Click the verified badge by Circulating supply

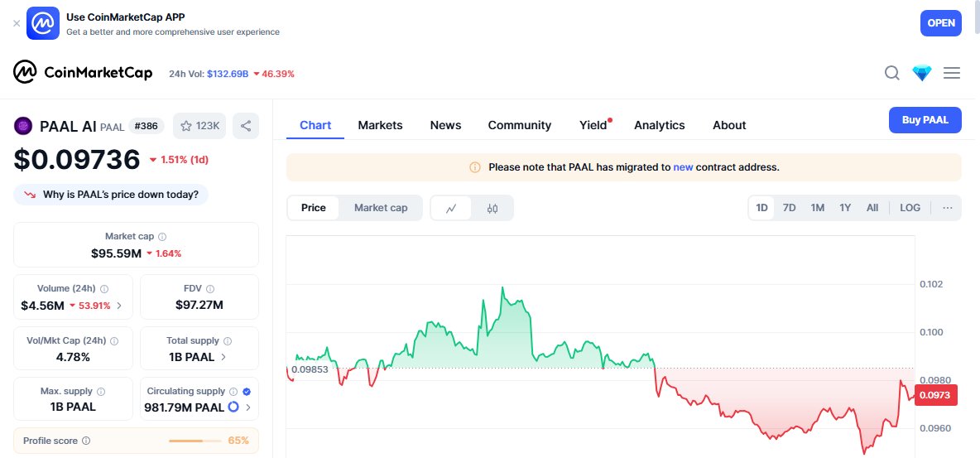[247, 392]
